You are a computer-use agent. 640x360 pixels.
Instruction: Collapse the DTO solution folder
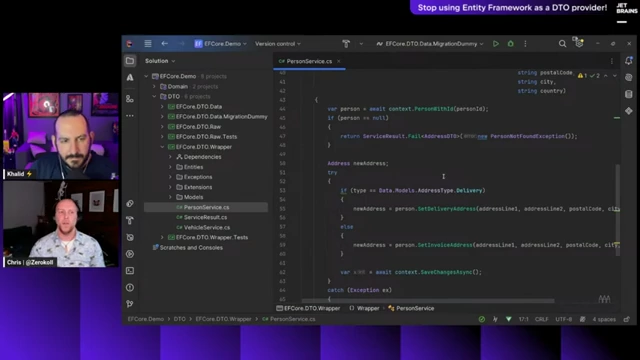(154, 96)
